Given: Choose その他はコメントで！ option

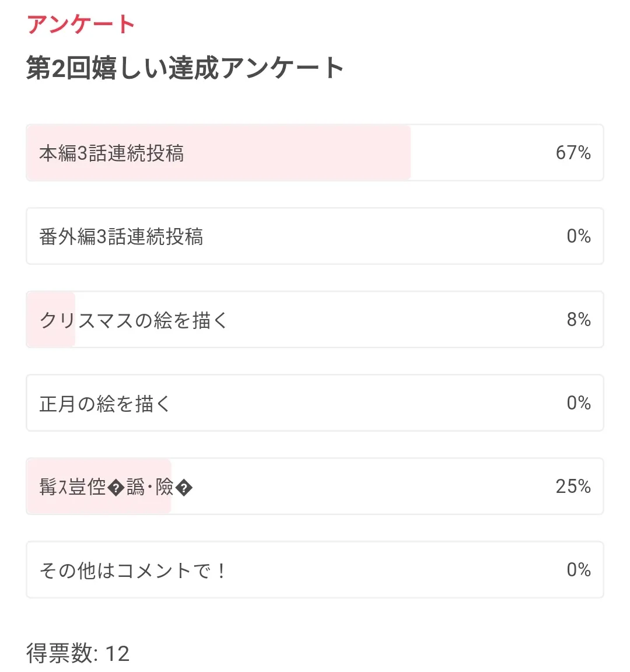Looking at the screenshot, I should click(x=133, y=570).
